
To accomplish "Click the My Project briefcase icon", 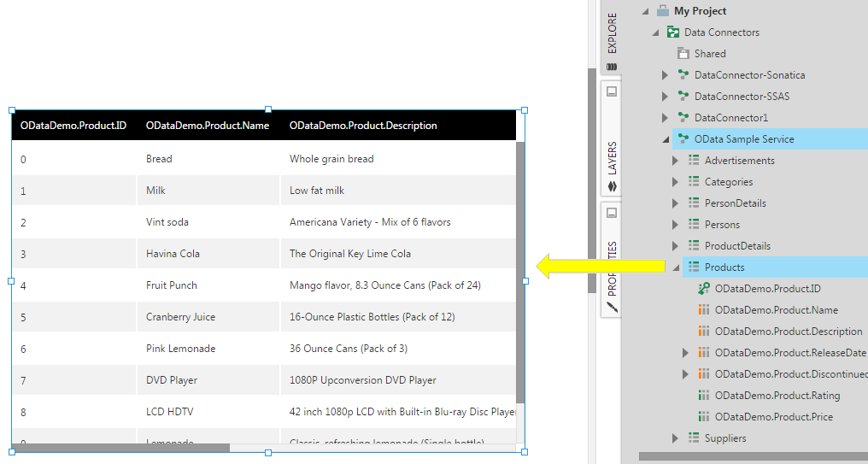I will pos(663,11).
